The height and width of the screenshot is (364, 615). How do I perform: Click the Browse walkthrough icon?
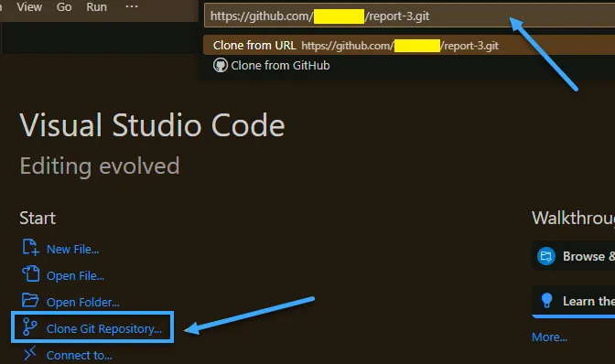(546, 256)
